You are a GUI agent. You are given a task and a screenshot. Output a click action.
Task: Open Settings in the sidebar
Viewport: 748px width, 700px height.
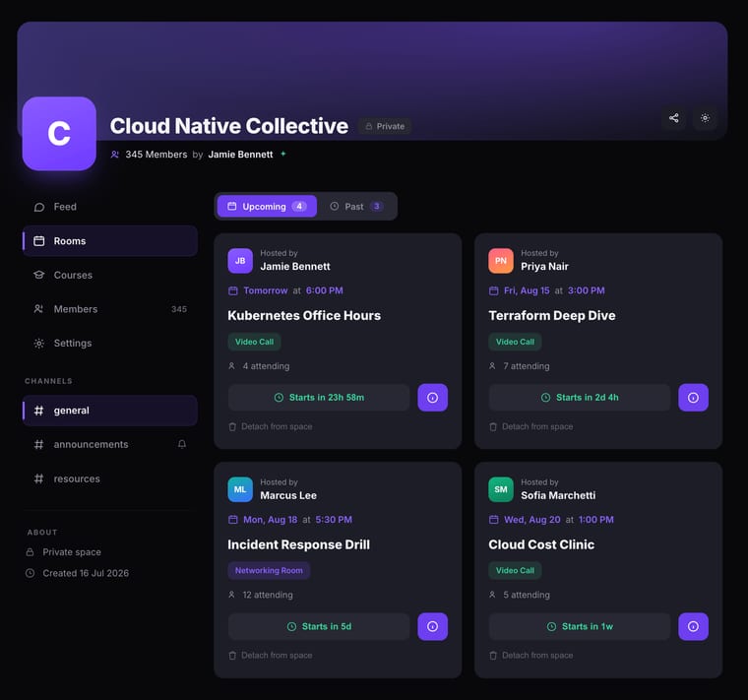(x=110, y=343)
